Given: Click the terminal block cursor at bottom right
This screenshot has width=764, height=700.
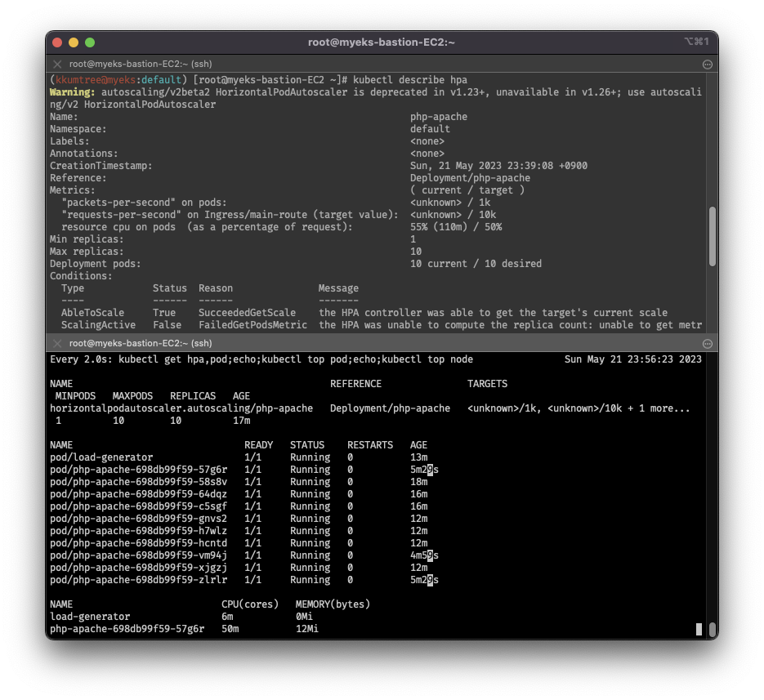Looking at the screenshot, I should click(x=699, y=630).
